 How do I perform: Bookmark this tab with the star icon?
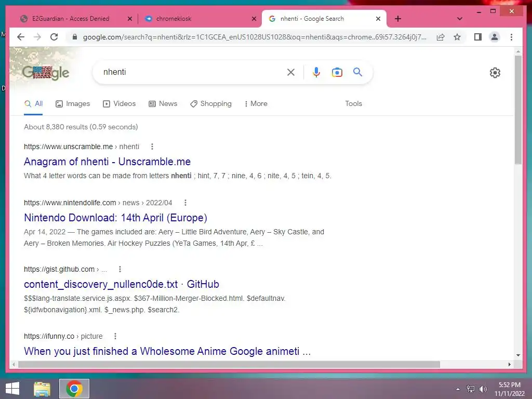pos(457,37)
